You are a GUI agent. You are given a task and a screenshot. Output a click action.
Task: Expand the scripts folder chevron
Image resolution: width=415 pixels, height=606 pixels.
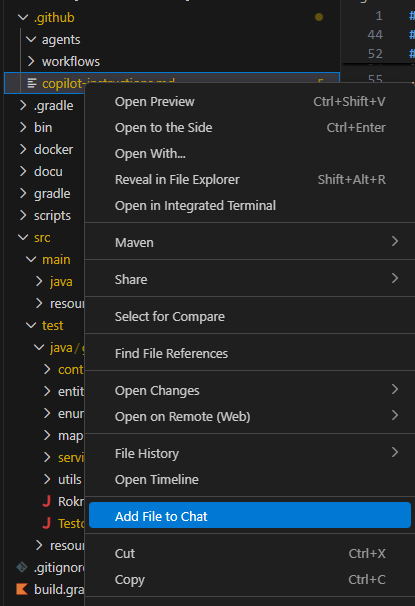[23, 215]
